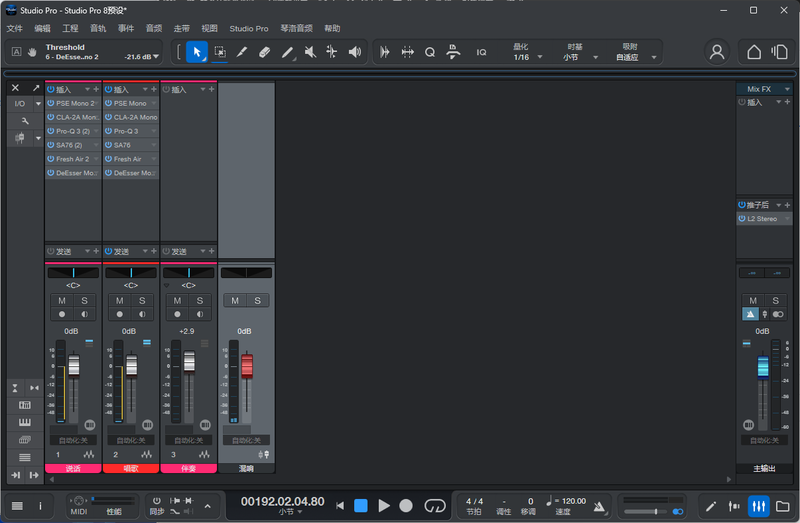Arm recording with the Record button

click(x=406, y=506)
